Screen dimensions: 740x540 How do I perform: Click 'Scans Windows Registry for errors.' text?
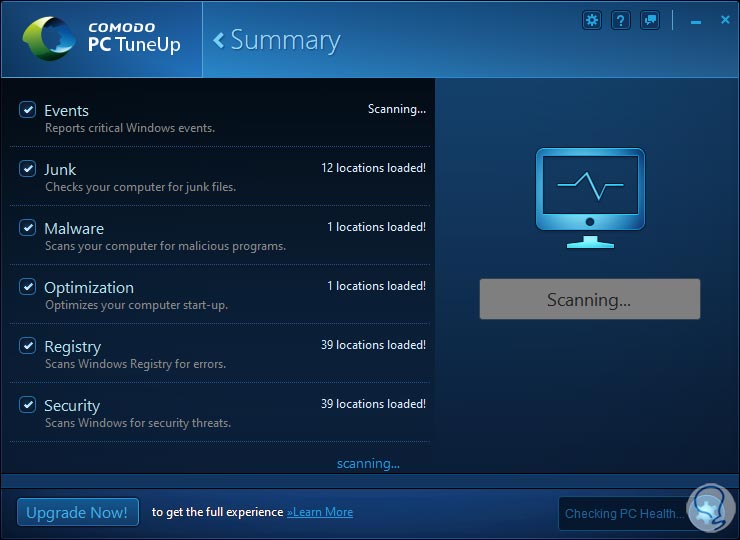(135, 364)
